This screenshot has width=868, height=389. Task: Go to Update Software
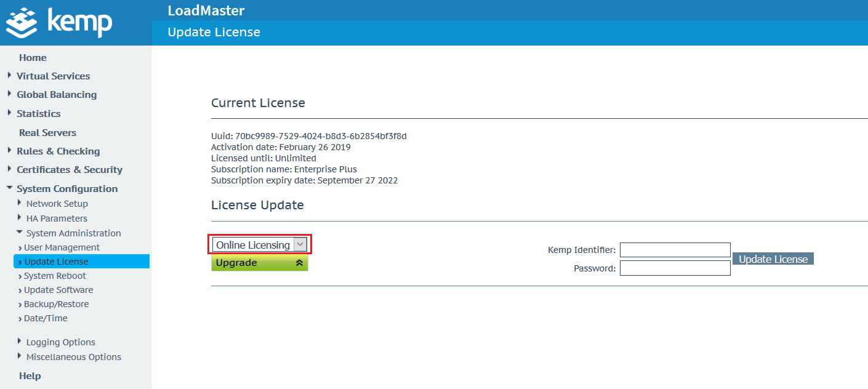[x=58, y=290]
